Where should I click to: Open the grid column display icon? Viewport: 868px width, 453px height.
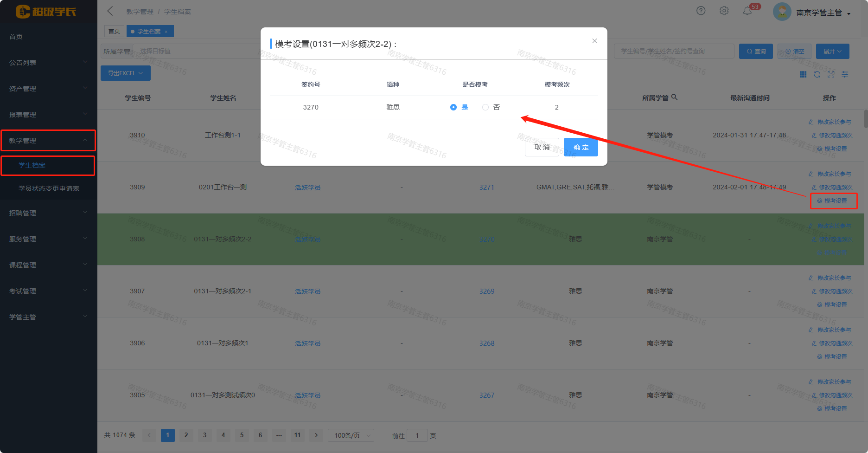click(x=803, y=74)
